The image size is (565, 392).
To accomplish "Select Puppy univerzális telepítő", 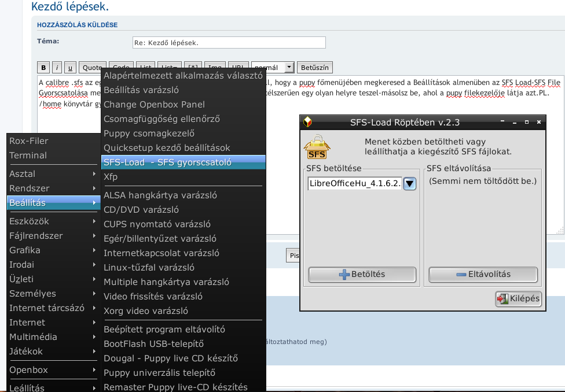I will coord(184,372).
